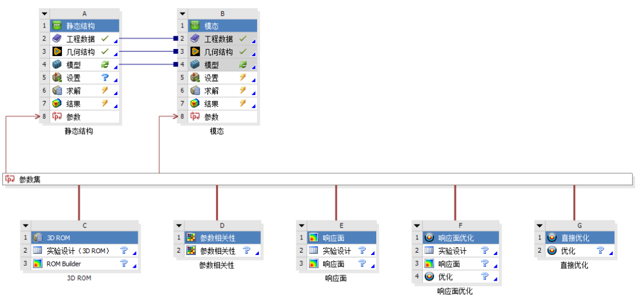This screenshot has height=301, width=644.
Task: Select 实验设计 cell in system F
Action: (x=461, y=250)
